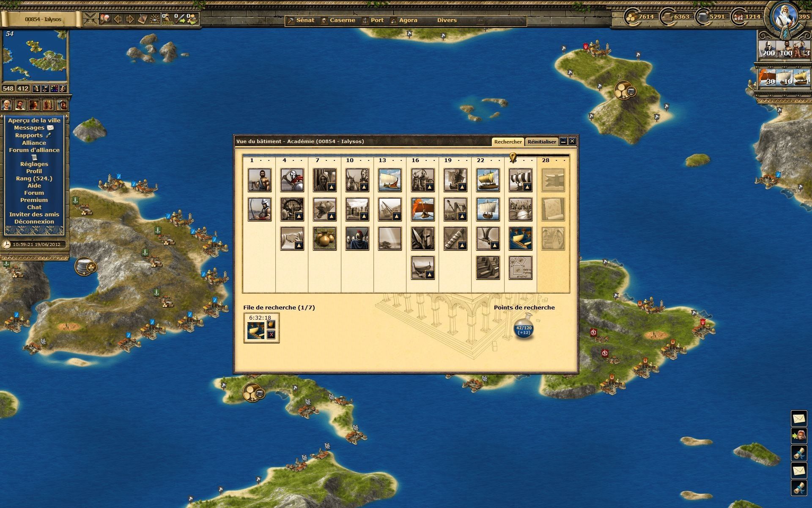Click the world minimap showing sea 54
Viewport: 812px width, 508px height.
pos(35,55)
